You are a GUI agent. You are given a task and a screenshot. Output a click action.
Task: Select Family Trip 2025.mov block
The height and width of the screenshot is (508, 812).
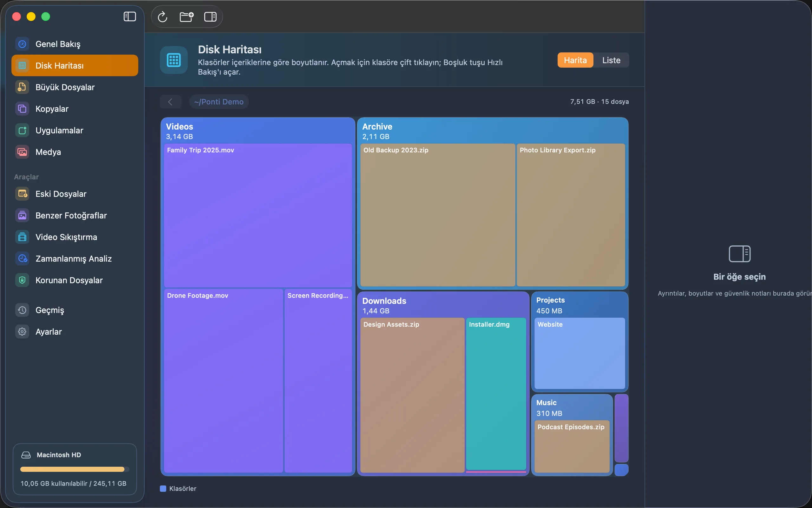coord(258,215)
